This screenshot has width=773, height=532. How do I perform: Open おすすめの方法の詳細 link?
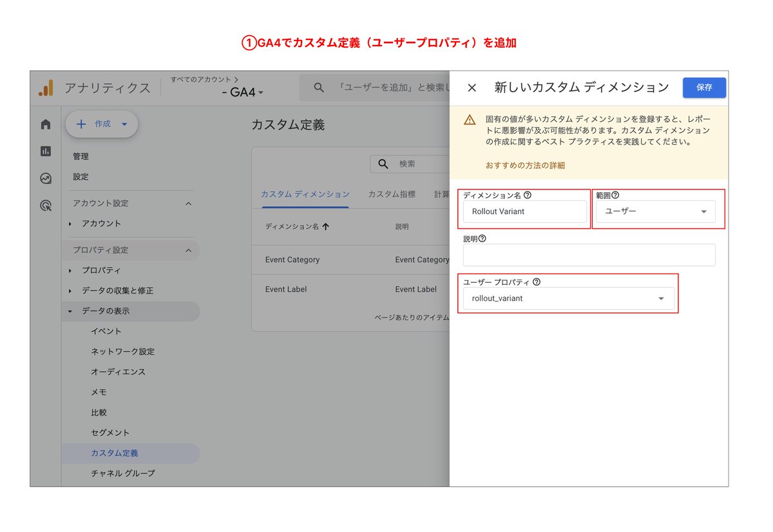click(525, 166)
